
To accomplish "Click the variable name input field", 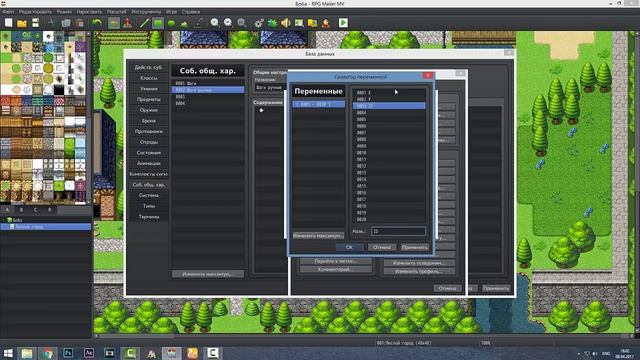I will point(398,231).
